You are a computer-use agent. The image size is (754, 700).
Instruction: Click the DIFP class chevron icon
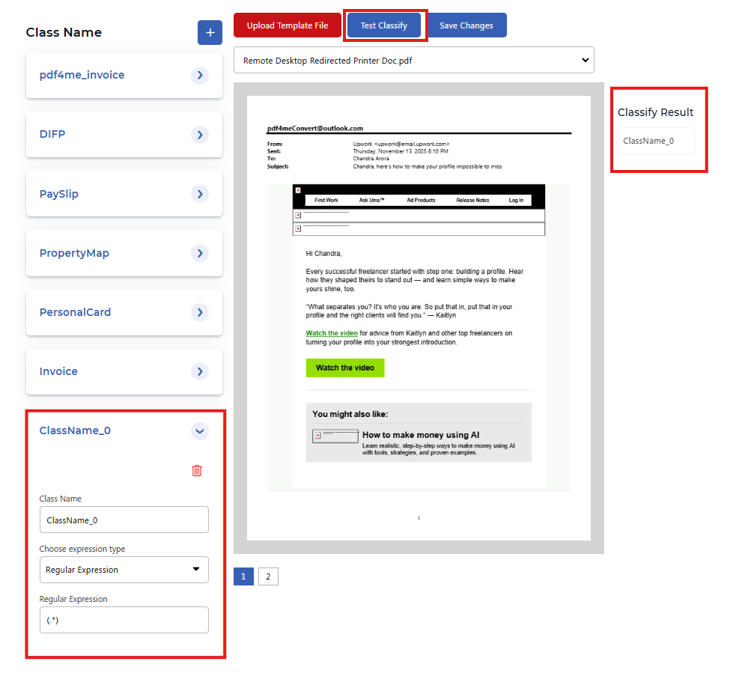click(x=199, y=134)
